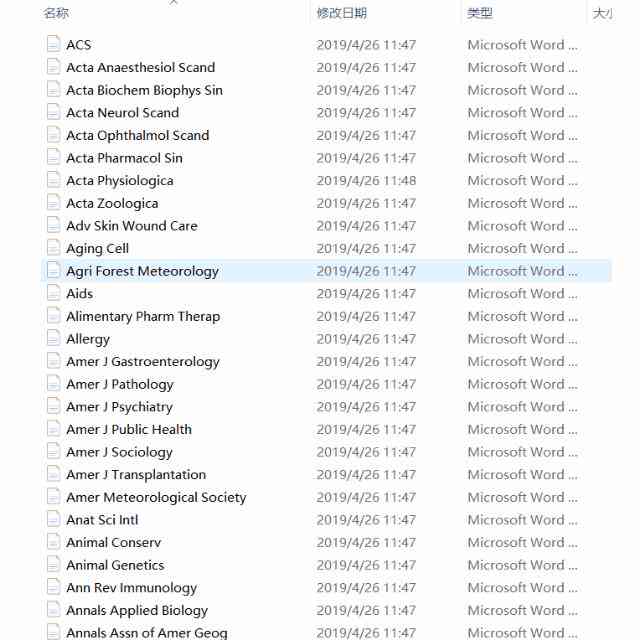The width and height of the screenshot is (640, 640).
Task: Click the Acta Biochem Biophys Sin file icon
Action: pyautogui.click(x=53, y=89)
